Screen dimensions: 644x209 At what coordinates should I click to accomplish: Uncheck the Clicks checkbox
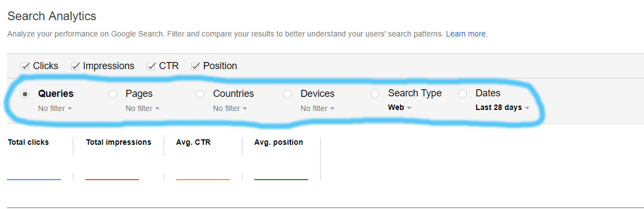click(25, 66)
